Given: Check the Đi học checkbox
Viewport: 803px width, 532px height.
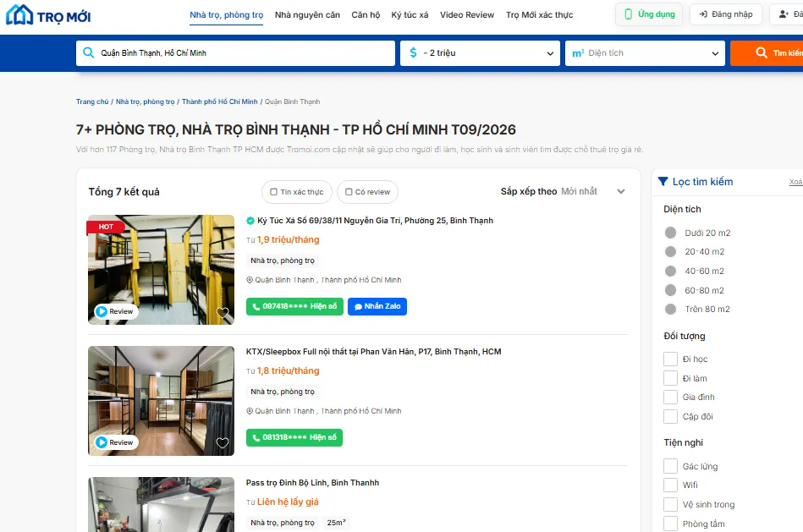Looking at the screenshot, I should [x=670, y=359].
